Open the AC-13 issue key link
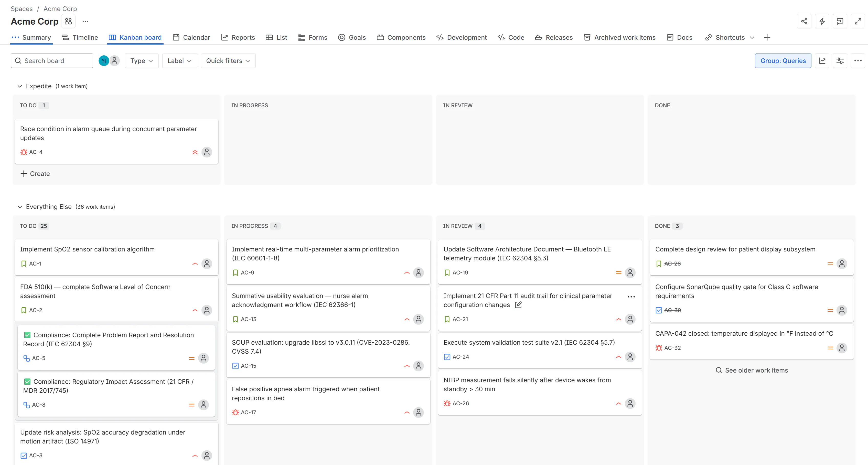Image resolution: width=868 pixels, height=465 pixels. (x=249, y=319)
